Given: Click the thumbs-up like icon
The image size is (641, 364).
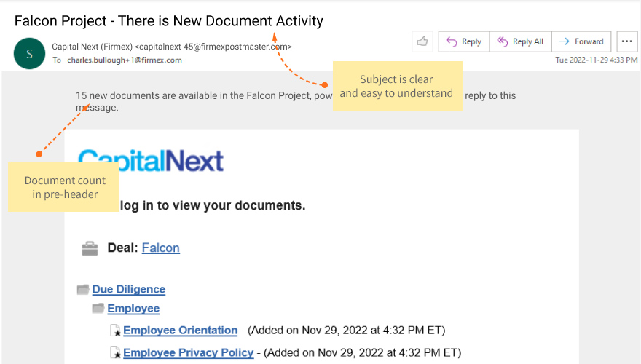Looking at the screenshot, I should coord(422,41).
